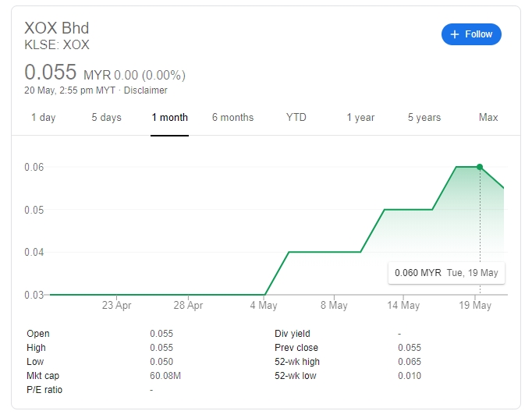
Task: Click the XOX Bhd company title
Action: (57, 29)
